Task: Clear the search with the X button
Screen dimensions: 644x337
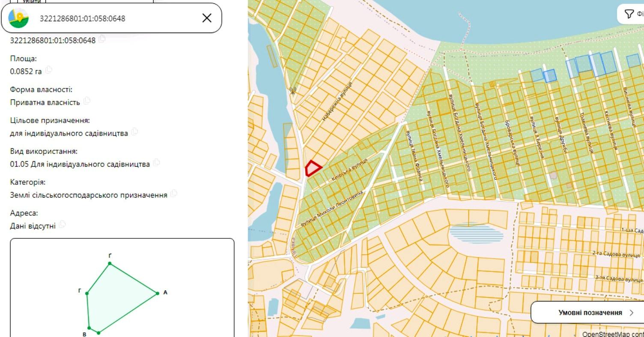Action: [207, 18]
